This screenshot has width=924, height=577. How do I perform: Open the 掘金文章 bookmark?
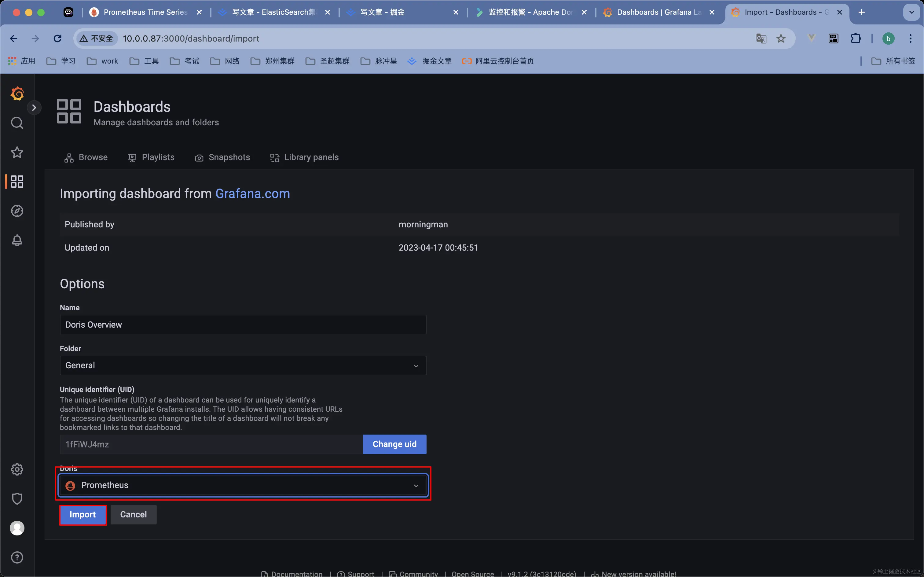(430, 61)
